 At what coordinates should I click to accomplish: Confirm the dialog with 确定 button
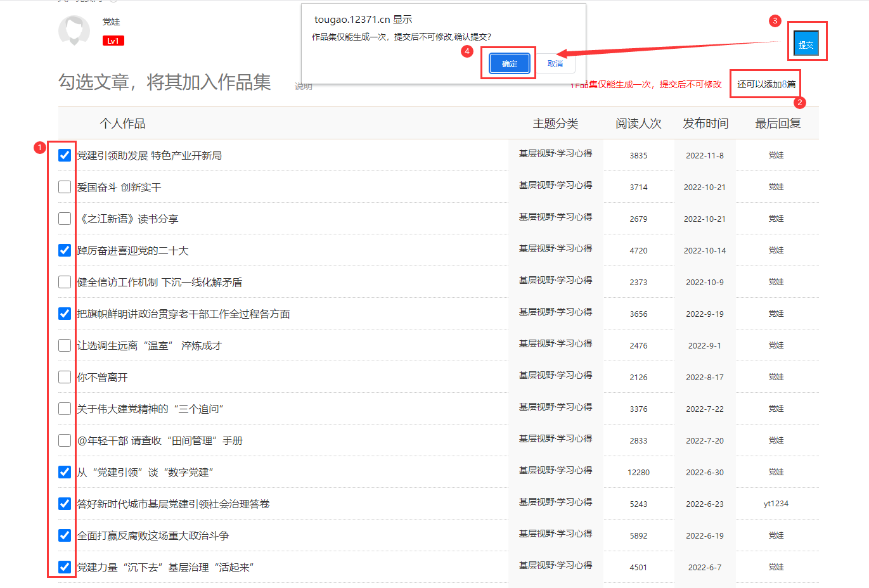(509, 63)
